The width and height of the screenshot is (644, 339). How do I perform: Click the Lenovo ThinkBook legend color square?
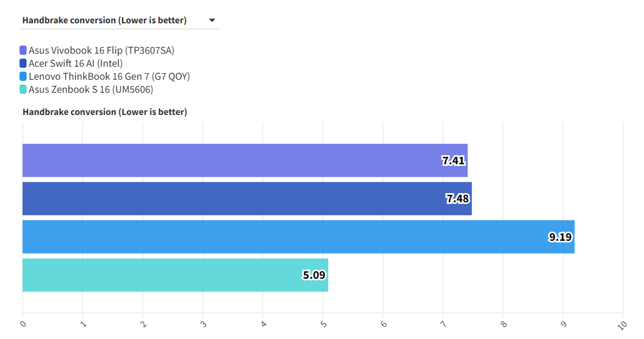click(23, 76)
